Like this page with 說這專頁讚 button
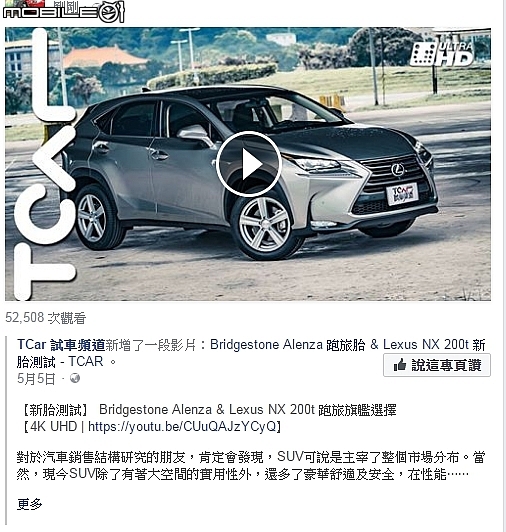506x532 pixels. (x=437, y=365)
